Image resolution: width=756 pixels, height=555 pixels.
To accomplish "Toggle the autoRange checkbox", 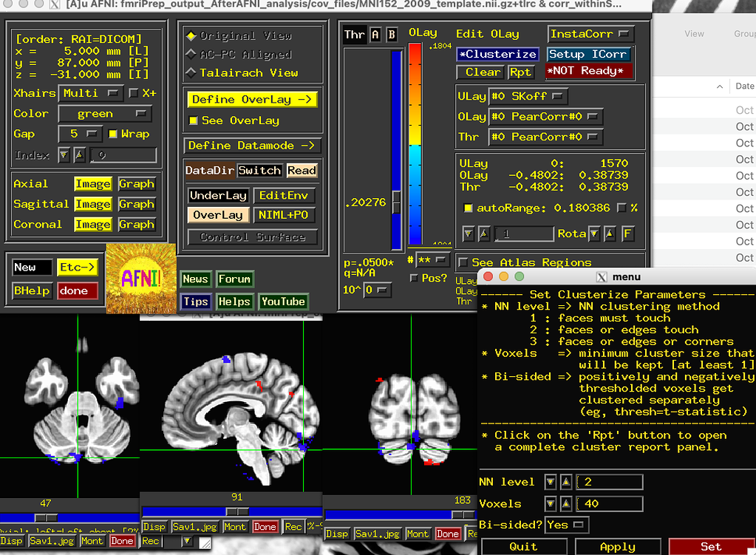I will 468,208.
